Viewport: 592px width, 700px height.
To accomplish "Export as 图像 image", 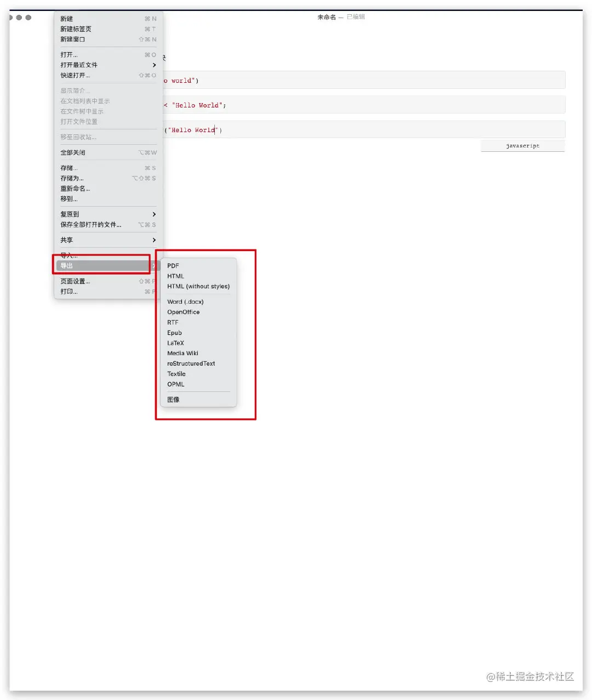I will click(198, 400).
